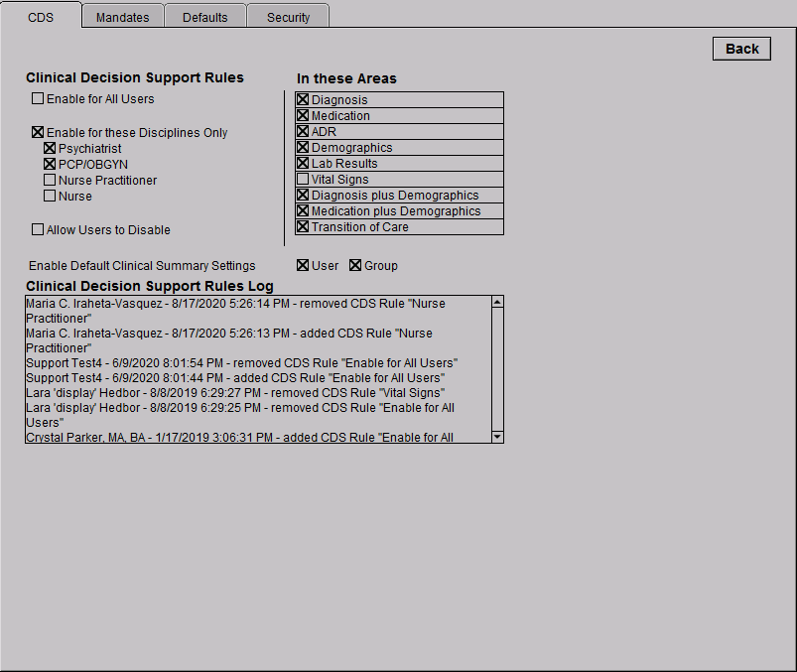
Task: Check the Vital Signs area
Action: pos(304,180)
